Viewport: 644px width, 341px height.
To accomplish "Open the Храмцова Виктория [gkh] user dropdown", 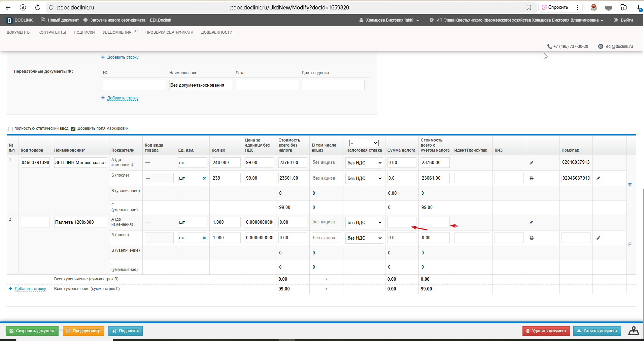I will [389, 20].
